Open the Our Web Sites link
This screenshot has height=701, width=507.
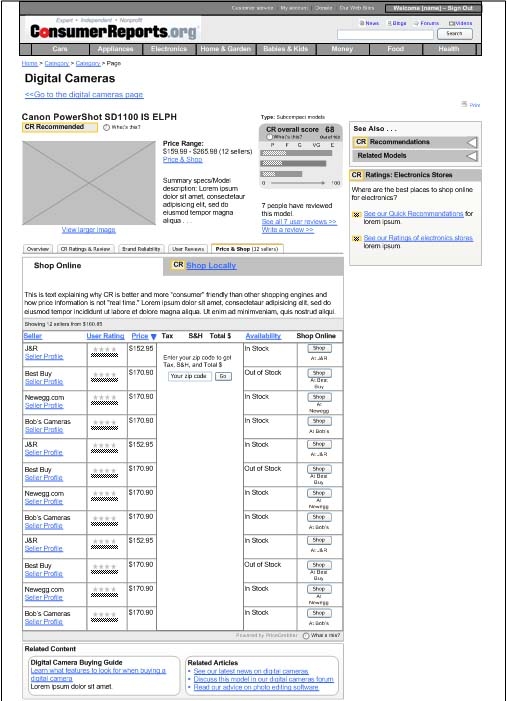pos(357,8)
